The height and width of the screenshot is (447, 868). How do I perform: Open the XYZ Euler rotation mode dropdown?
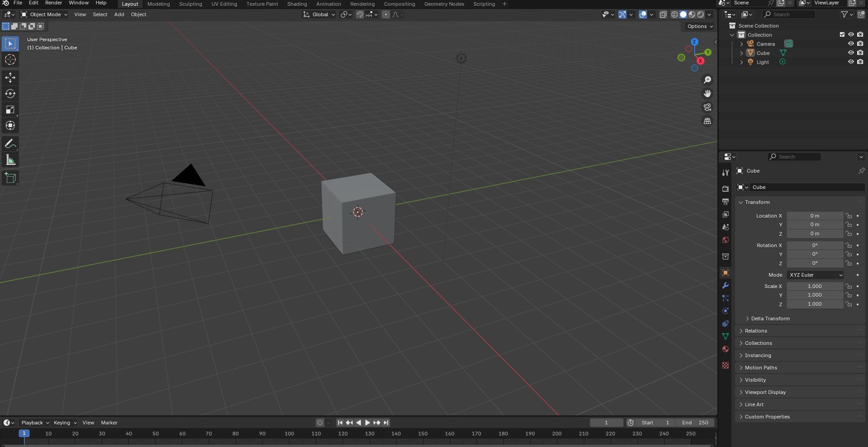click(x=815, y=275)
